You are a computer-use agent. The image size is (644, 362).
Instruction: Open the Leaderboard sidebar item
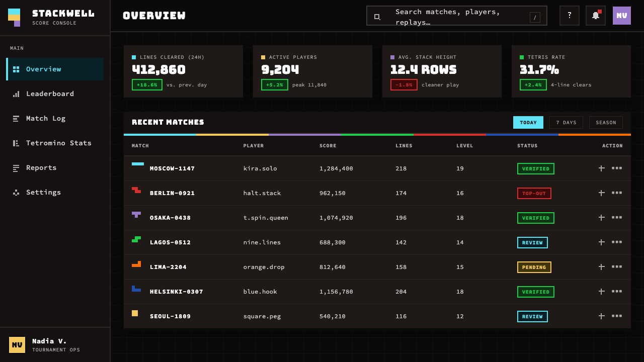coord(55,94)
